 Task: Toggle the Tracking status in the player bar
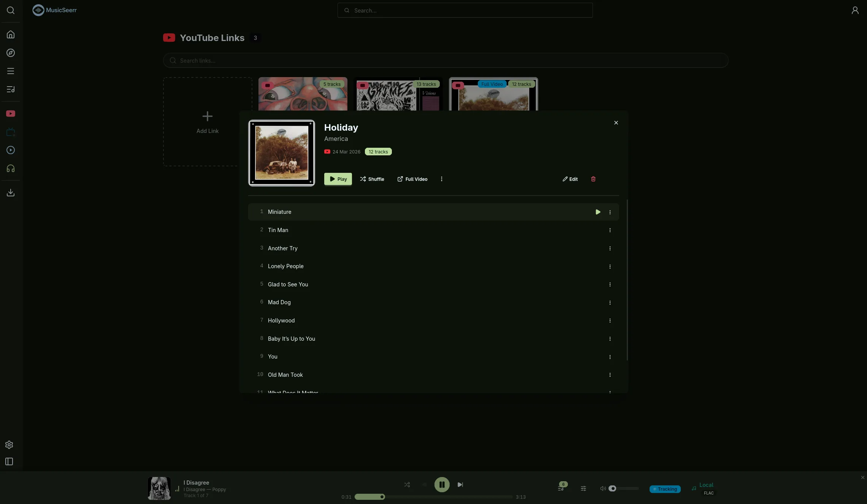coord(665,489)
